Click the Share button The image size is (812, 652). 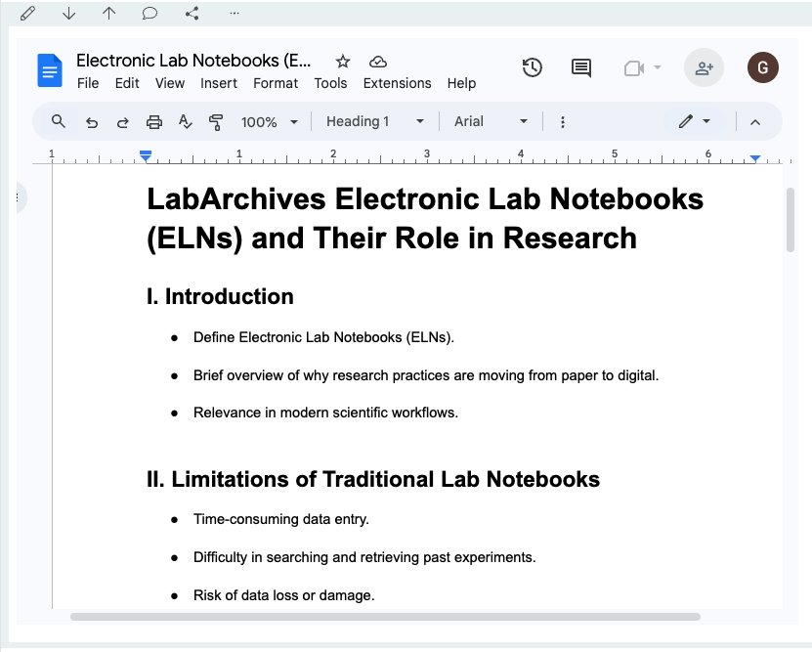(x=704, y=67)
